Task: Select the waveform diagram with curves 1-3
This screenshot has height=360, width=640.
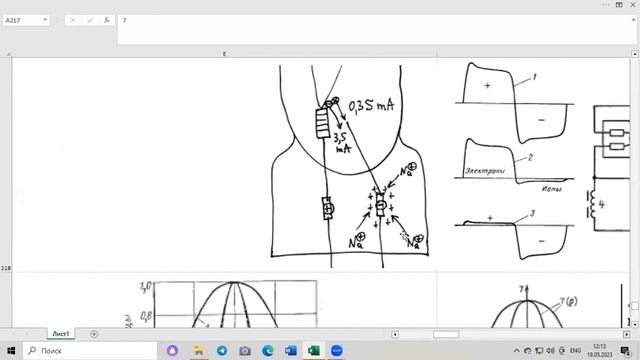Action: click(515, 161)
